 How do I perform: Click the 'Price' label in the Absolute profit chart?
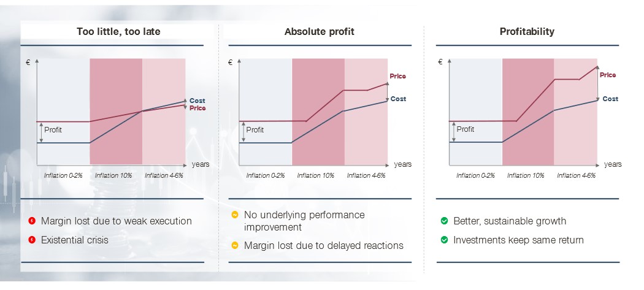[397, 76]
